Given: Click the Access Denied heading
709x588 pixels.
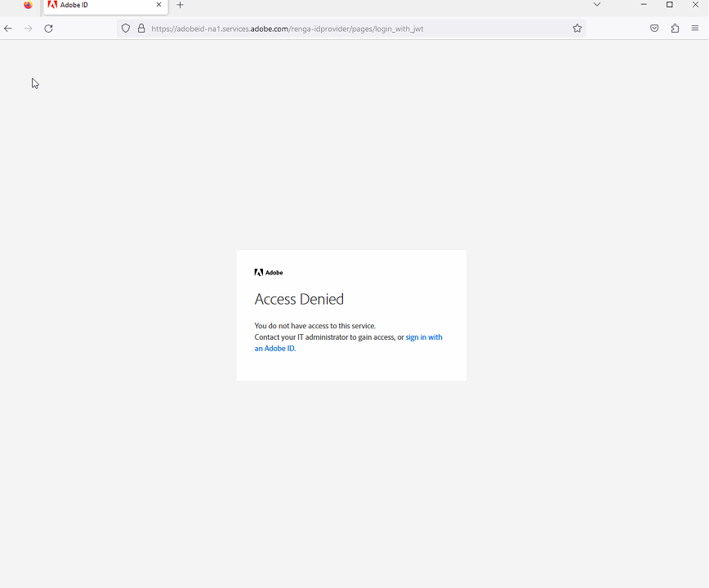Looking at the screenshot, I should [299, 299].
